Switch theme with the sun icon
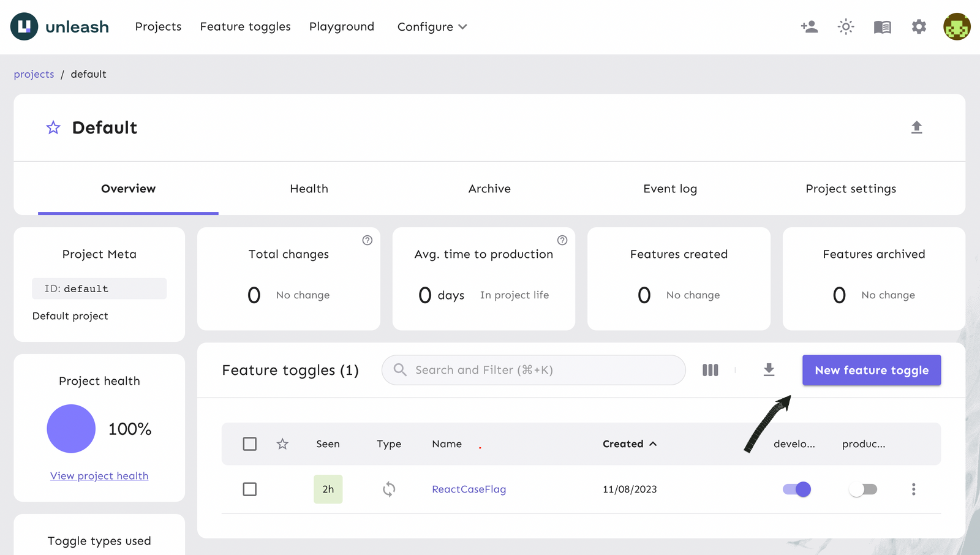The image size is (980, 555). pos(846,26)
